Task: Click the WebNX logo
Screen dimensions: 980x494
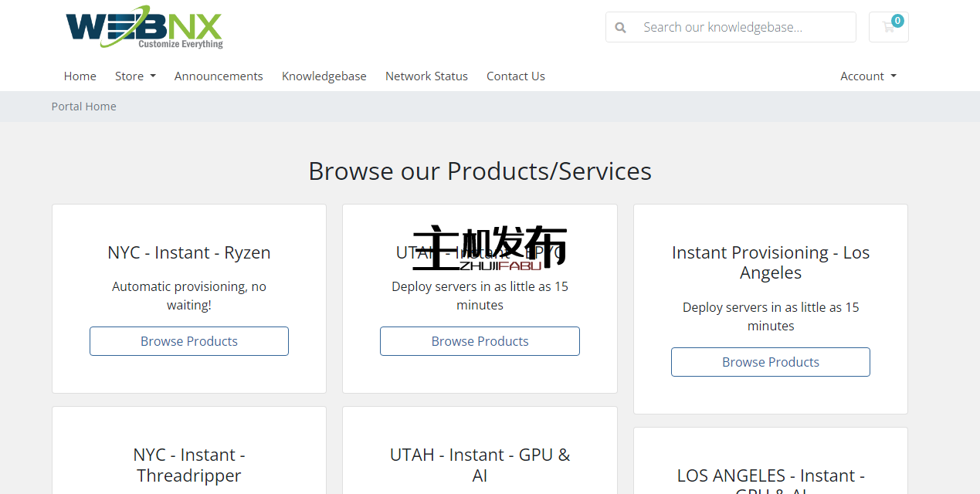Action: (144, 28)
